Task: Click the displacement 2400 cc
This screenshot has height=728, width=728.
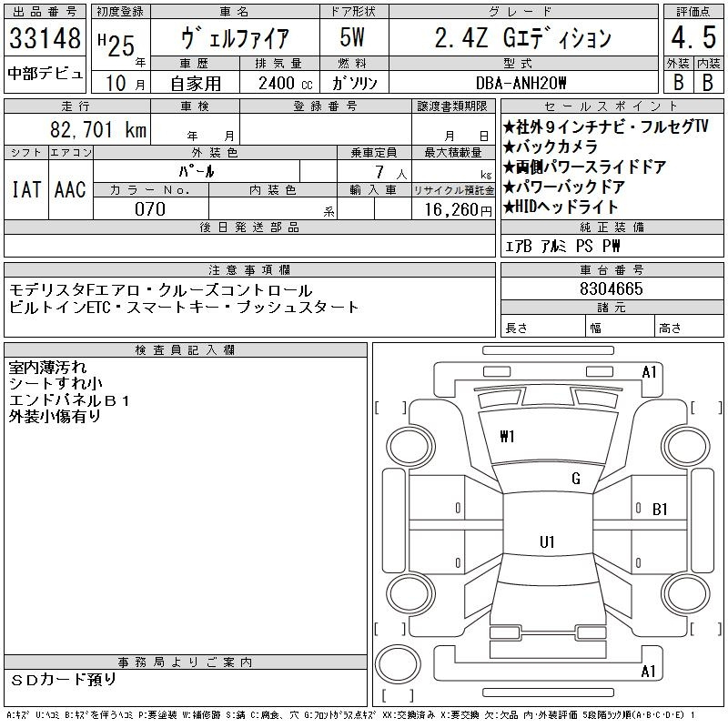Action: [285, 84]
